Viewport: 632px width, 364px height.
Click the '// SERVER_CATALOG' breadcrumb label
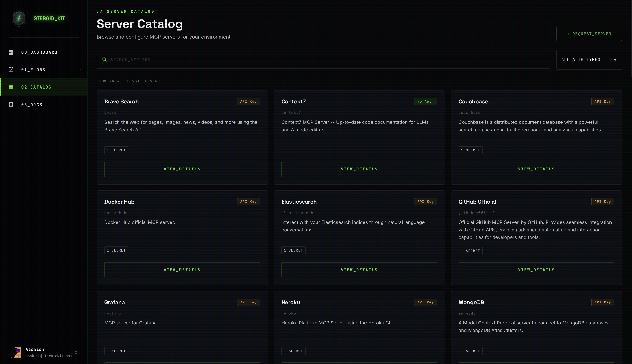pyautogui.click(x=126, y=12)
